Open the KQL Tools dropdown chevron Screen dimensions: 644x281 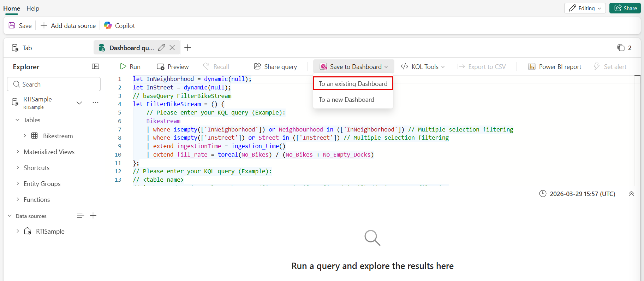tap(443, 67)
